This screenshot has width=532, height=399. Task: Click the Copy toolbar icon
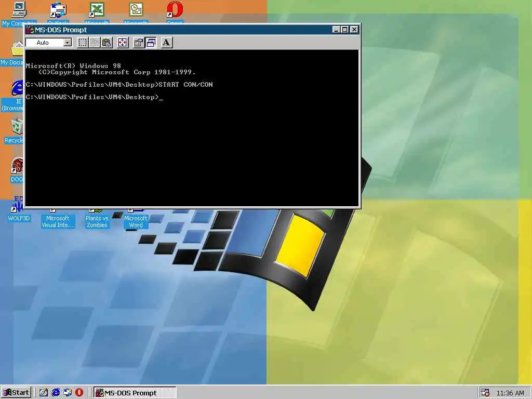(95, 43)
